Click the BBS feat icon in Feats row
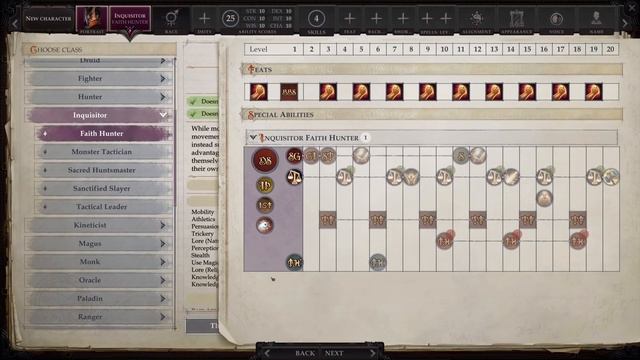 click(289, 92)
